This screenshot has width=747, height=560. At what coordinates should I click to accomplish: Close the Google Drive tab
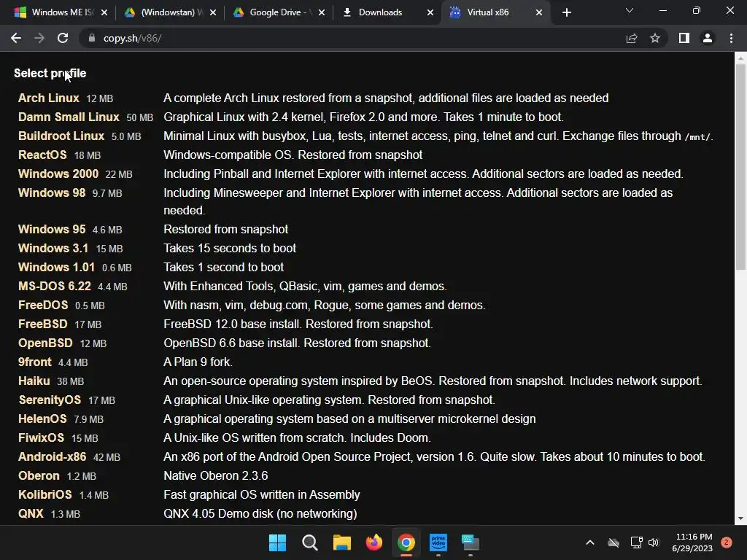click(322, 12)
